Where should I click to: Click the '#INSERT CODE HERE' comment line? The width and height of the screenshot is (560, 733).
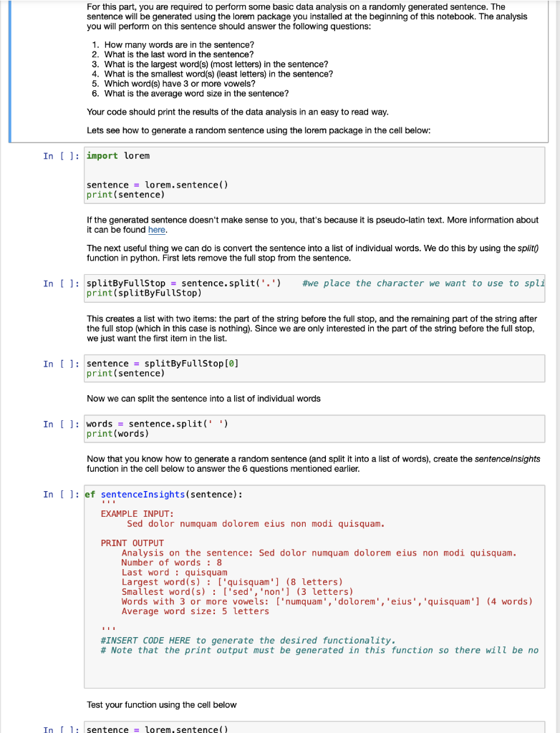[x=248, y=641]
